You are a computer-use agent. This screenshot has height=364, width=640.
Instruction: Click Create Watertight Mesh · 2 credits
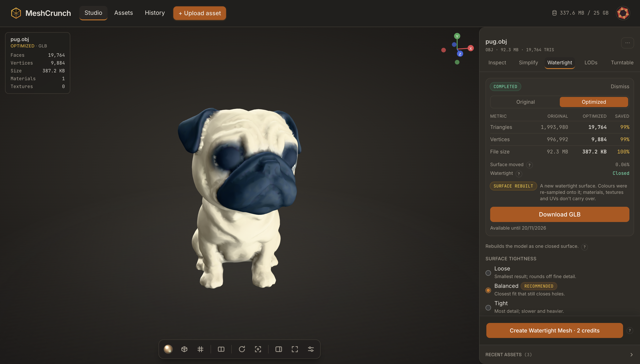point(554,331)
